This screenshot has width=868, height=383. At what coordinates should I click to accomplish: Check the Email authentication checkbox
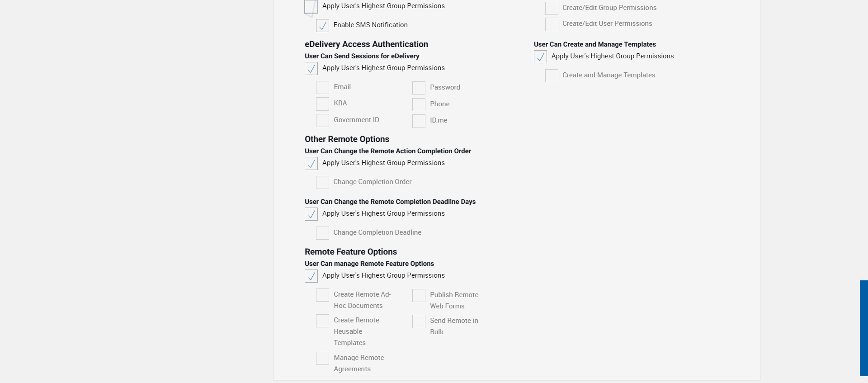click(322, 87)
